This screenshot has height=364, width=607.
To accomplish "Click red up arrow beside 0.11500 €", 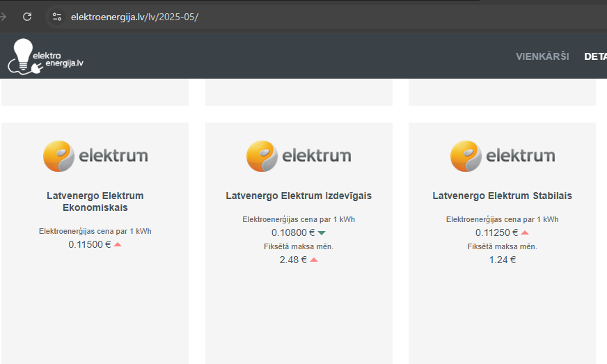I will (x=118, y=244).
